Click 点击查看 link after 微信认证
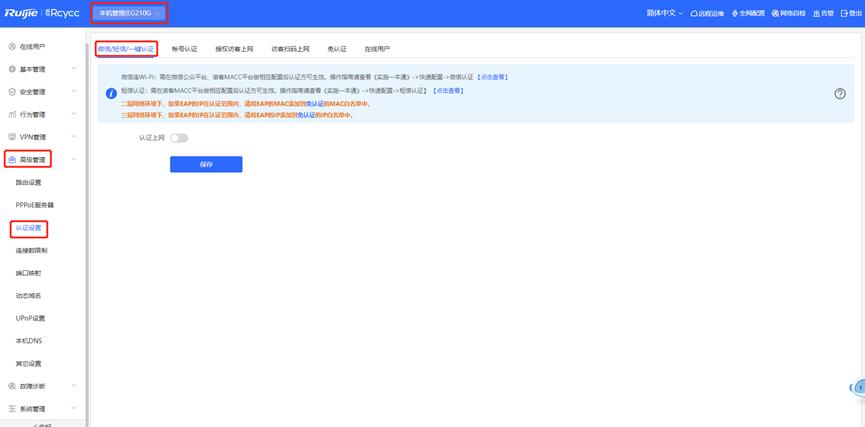Image resolution: width=865 pixels, height=427 pixels. pos(493,77)
